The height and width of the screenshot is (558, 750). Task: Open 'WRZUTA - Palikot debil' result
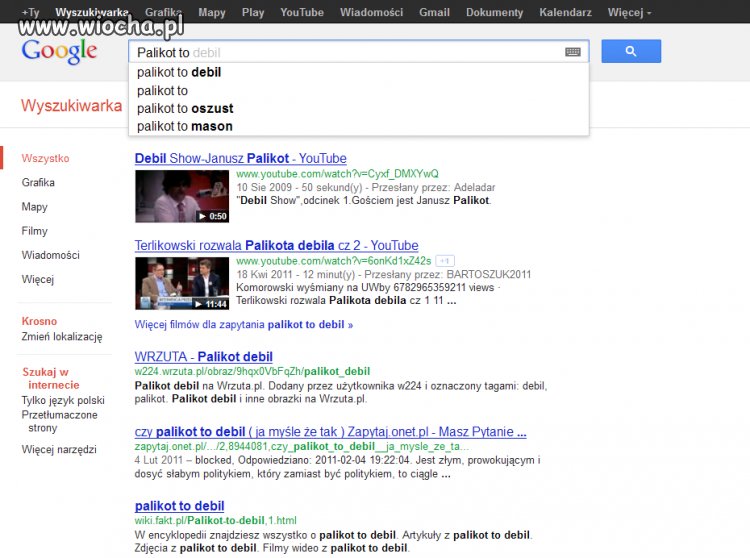click(203, 357)
